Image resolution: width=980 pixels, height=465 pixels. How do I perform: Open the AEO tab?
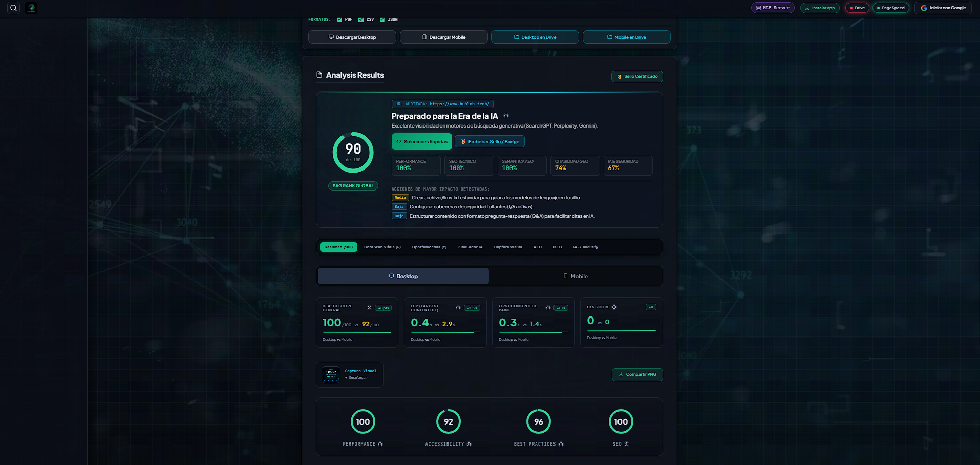(538, 247)
